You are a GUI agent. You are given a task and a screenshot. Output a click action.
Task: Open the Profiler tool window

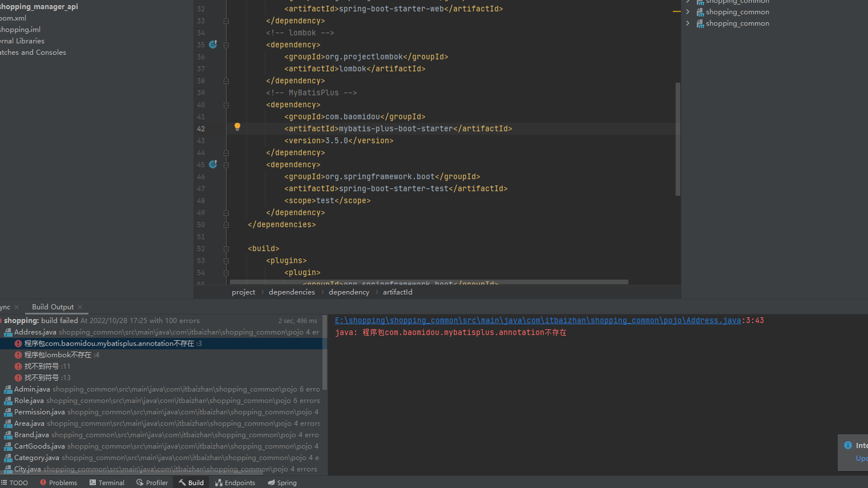pos(152,483)
